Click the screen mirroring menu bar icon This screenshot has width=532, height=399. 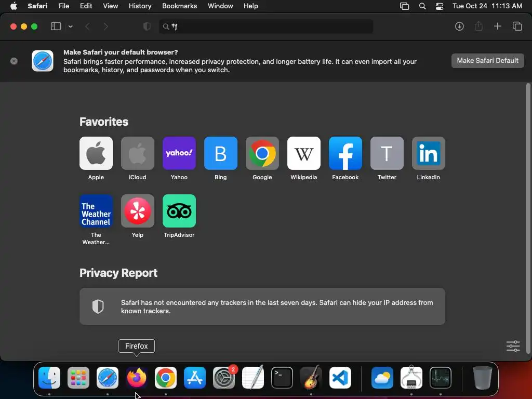[404, 6]
